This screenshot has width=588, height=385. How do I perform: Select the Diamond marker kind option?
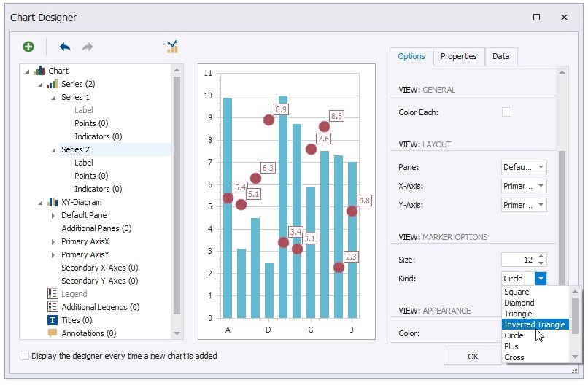519,303
